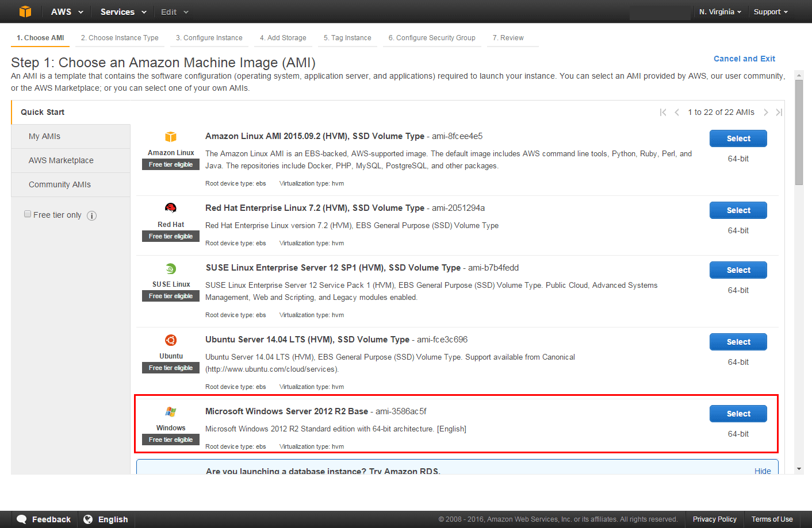The width and height of the screenshot is (812, 528).
Task: Select the Red Hat logo icon
Action: (x=170, y=208)
